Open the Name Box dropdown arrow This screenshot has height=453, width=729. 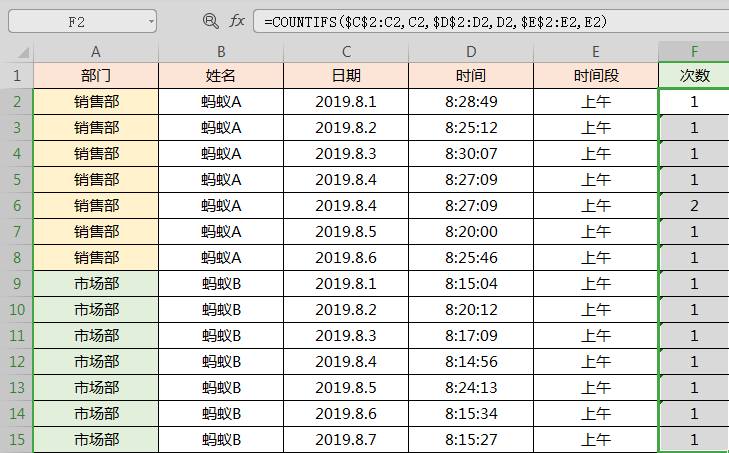(150, 21)
